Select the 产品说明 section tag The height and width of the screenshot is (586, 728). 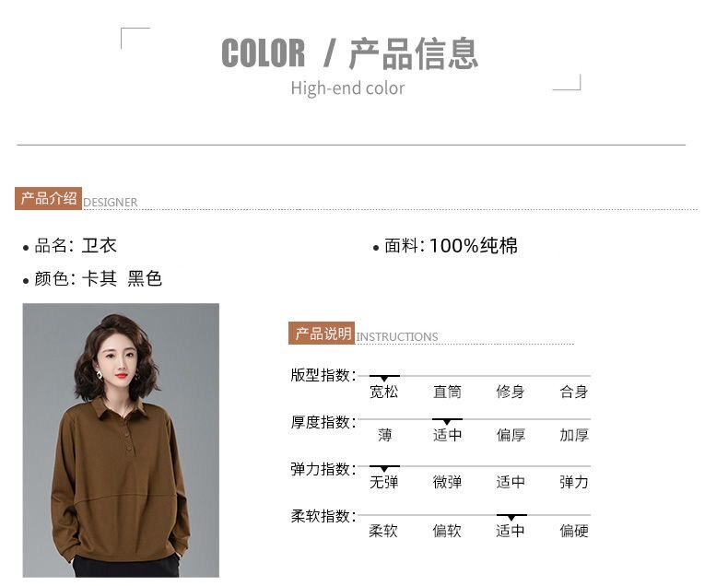(x=322, y=333)
